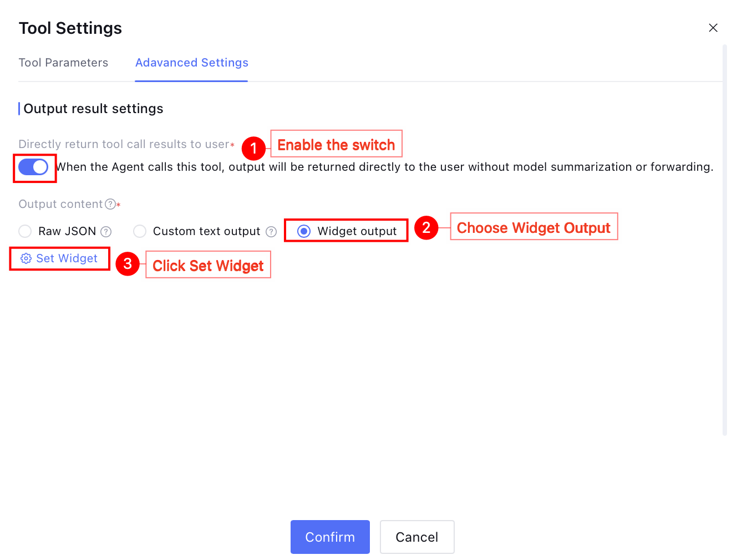
Task: Close the Tool Settings dialog with the X icon
Action: point(713,28)
